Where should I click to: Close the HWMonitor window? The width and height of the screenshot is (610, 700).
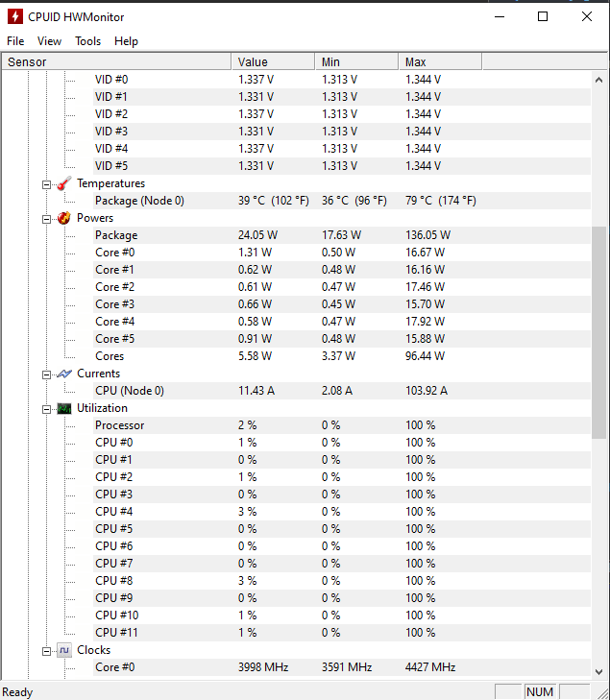click(x=587, y=17)
